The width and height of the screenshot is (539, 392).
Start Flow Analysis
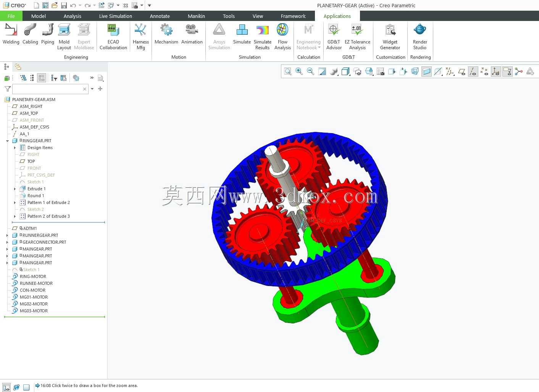(x=282, y=37)
